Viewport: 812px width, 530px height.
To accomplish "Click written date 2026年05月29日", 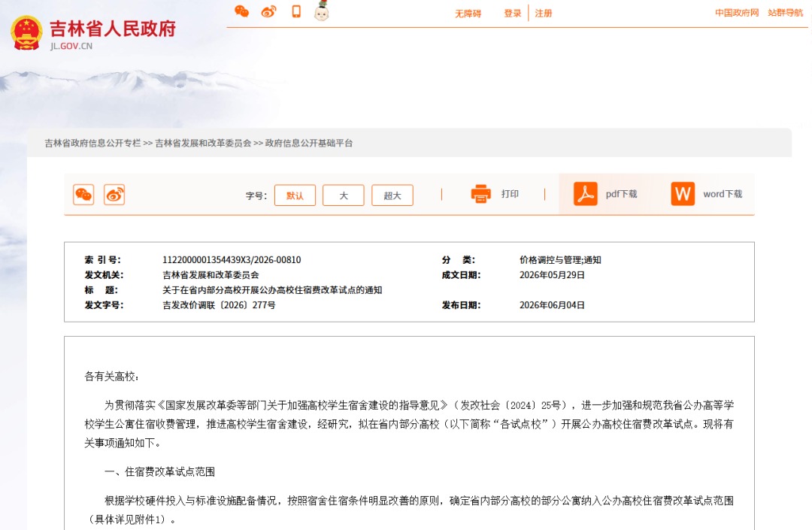I will (x=552, y=275).
